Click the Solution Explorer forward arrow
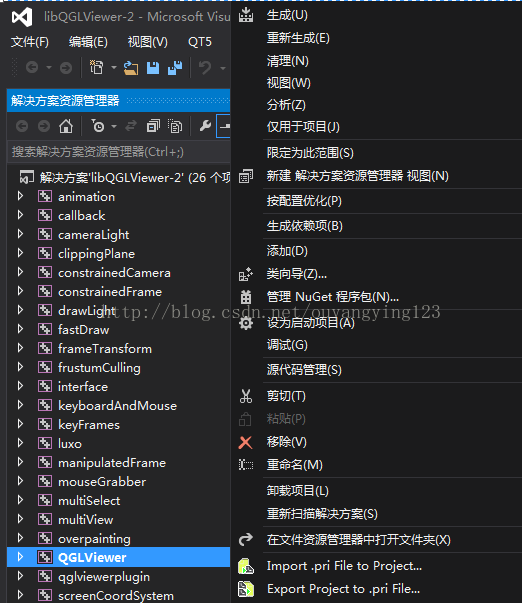The image size is (522, 603). (44, 126)
